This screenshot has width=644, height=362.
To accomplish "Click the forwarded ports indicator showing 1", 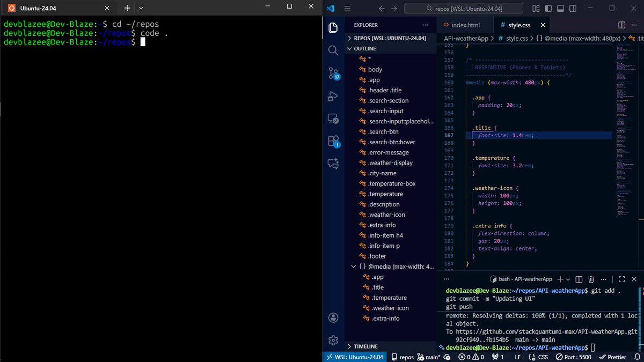I will (498, 357).
